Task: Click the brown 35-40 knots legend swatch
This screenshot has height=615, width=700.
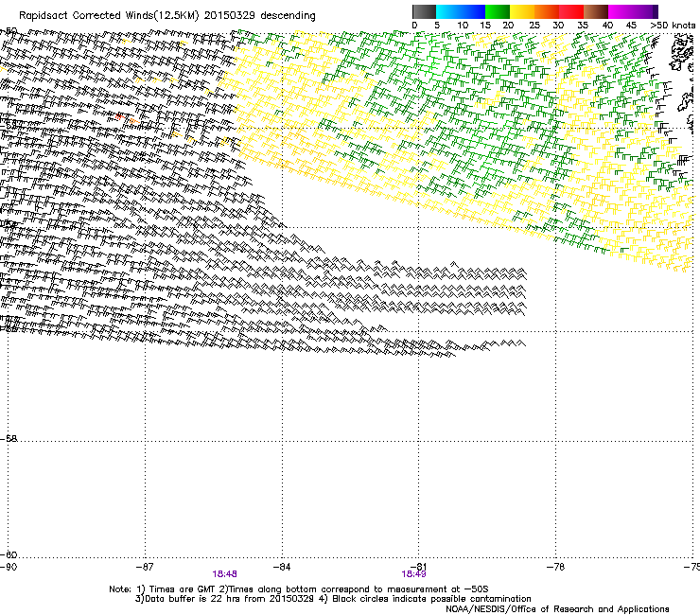Action: (x=596, y=11)
